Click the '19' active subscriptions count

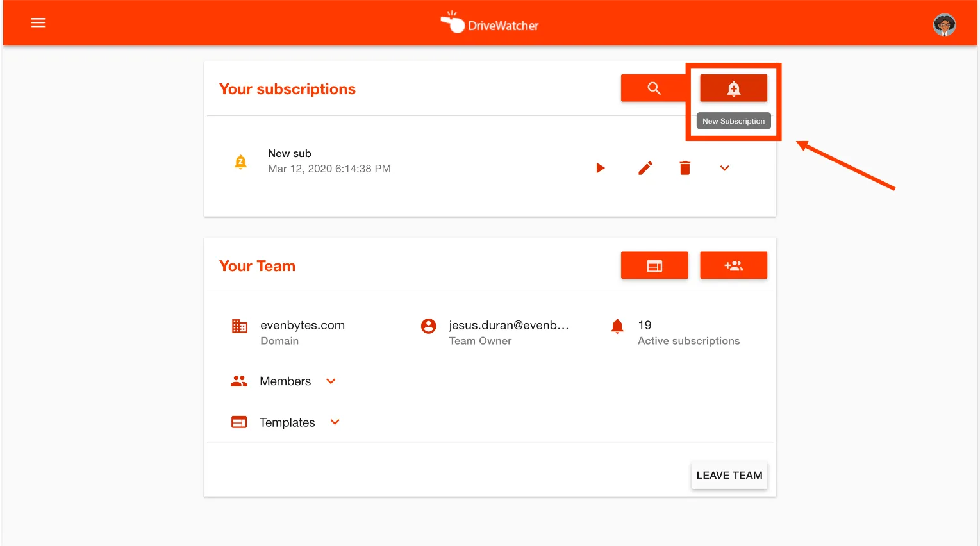click(645, 326)
